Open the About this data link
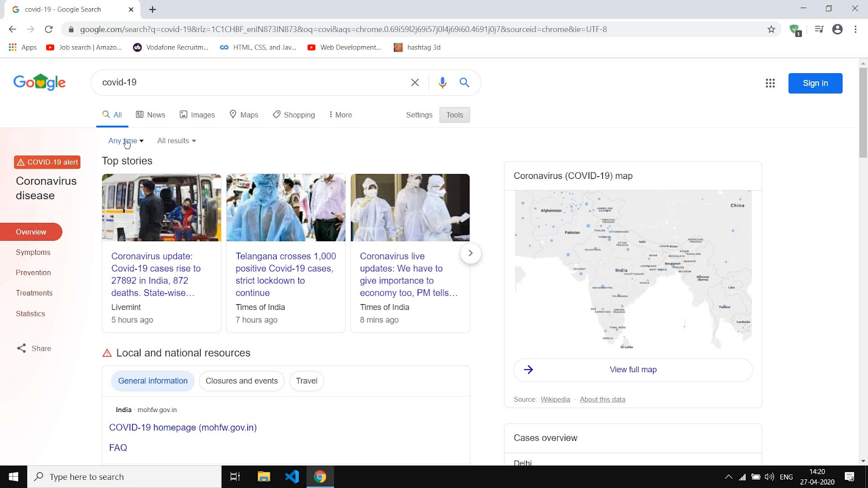 click(602, 400)
